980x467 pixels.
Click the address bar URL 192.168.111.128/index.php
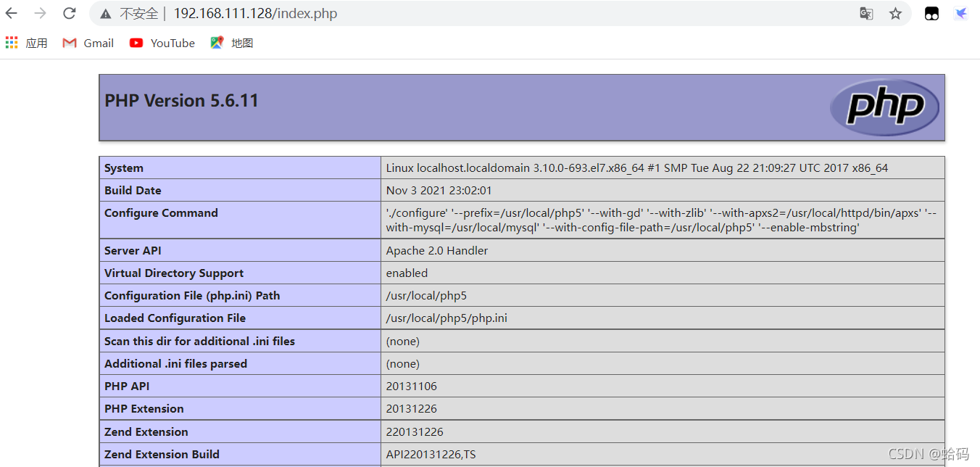(x=255, y=14)
